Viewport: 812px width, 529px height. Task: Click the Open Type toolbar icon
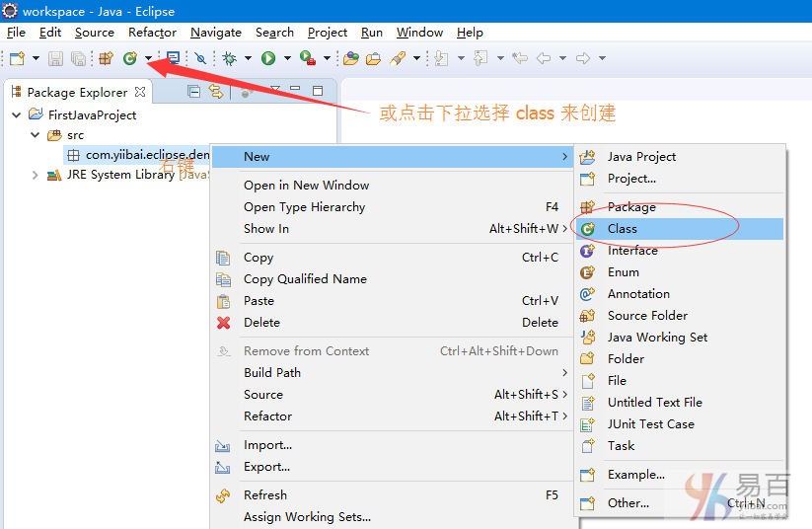pos(351,58)
